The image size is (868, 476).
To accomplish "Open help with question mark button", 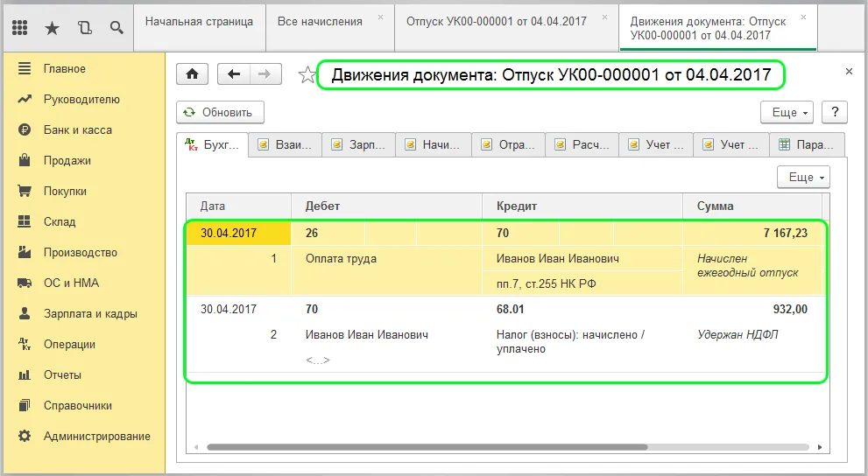I will 834,112.
